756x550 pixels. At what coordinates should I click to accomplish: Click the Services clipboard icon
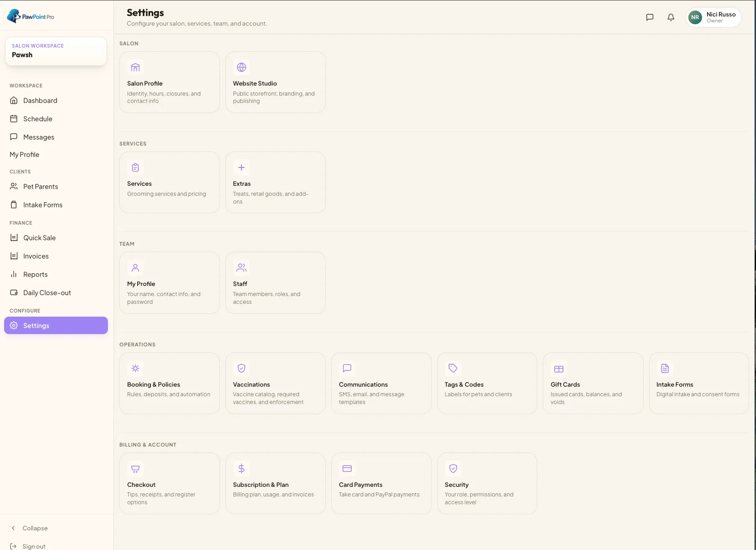coord(135,168)
